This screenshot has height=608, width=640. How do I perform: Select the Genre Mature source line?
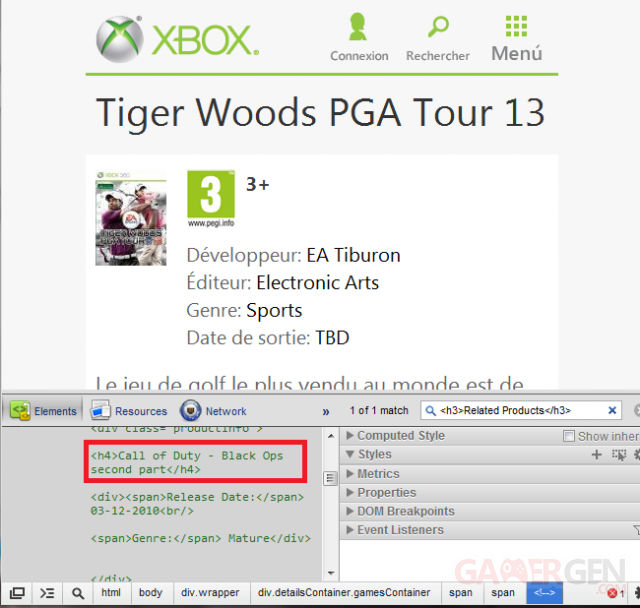click(200, 538)
